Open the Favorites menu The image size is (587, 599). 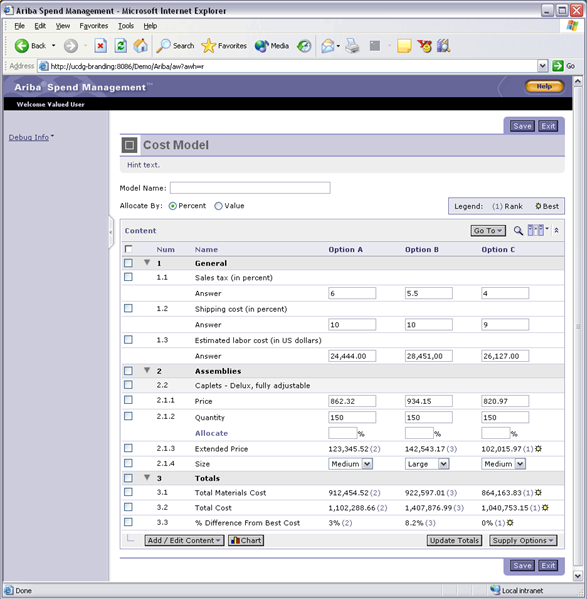(94, 26)
